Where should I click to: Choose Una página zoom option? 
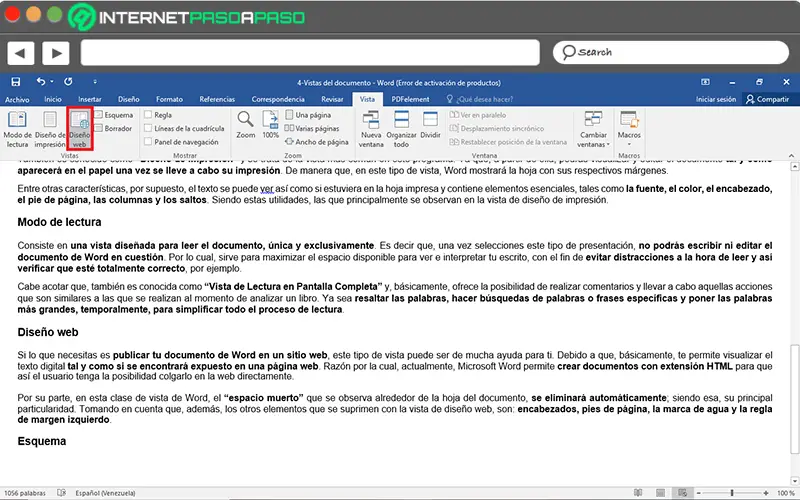tap(308, 115)
